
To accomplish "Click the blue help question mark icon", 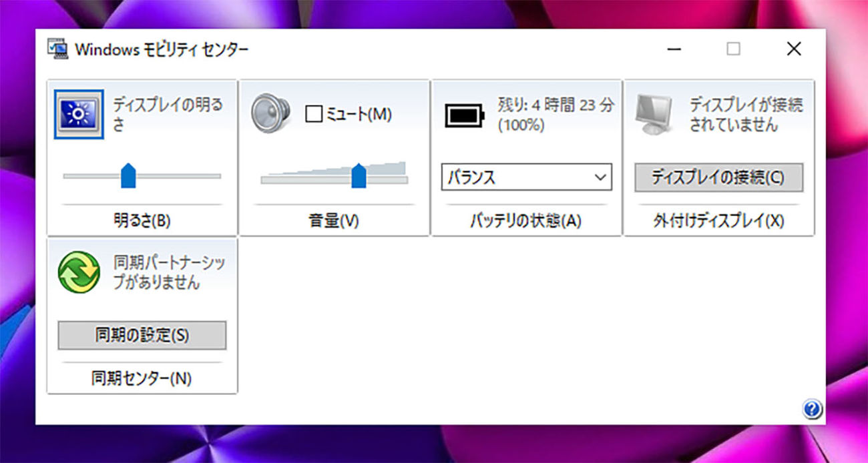I will (x=812, y=409).
